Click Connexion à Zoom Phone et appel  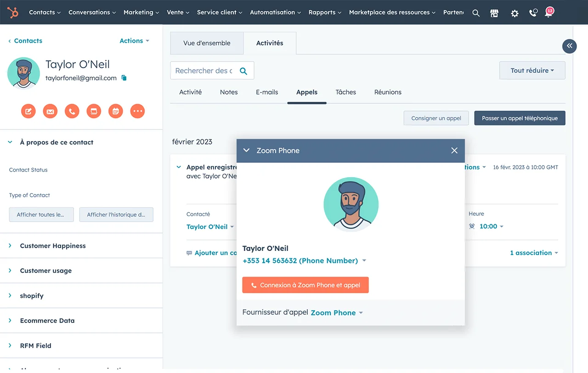[x=305, y=285]
